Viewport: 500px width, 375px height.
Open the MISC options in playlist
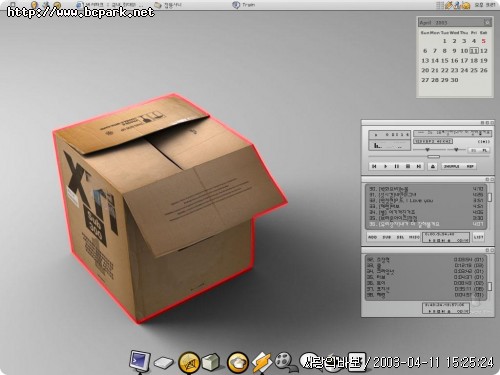tap(414, 237)
